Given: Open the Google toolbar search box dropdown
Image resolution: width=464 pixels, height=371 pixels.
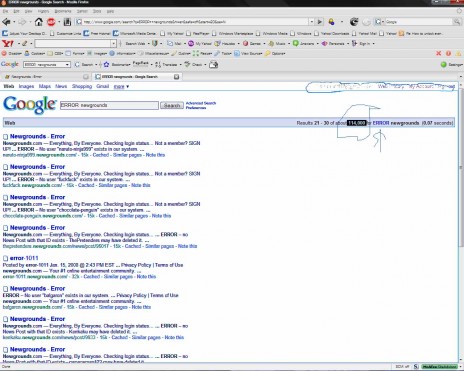Looking at the screenshot, I should click(67, 64).
